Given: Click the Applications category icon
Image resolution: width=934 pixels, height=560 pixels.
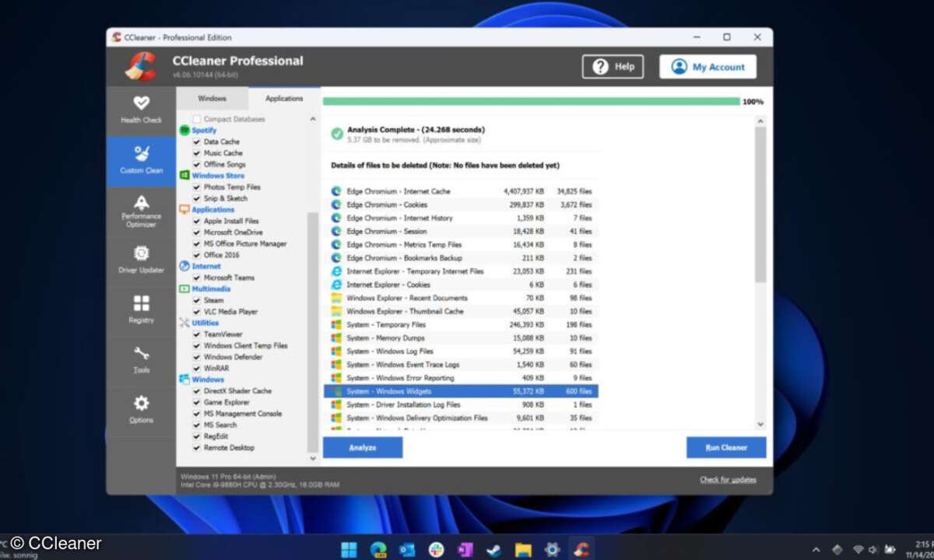Looking at the screenshot, I should (x=184, y=209).
